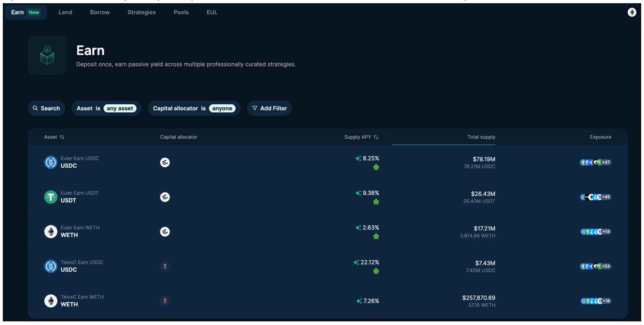Image resolution: width=644 pixels, height=325 pixels.
Task: Open the 'any asset' filter dropdown
Action: (120, 108)
